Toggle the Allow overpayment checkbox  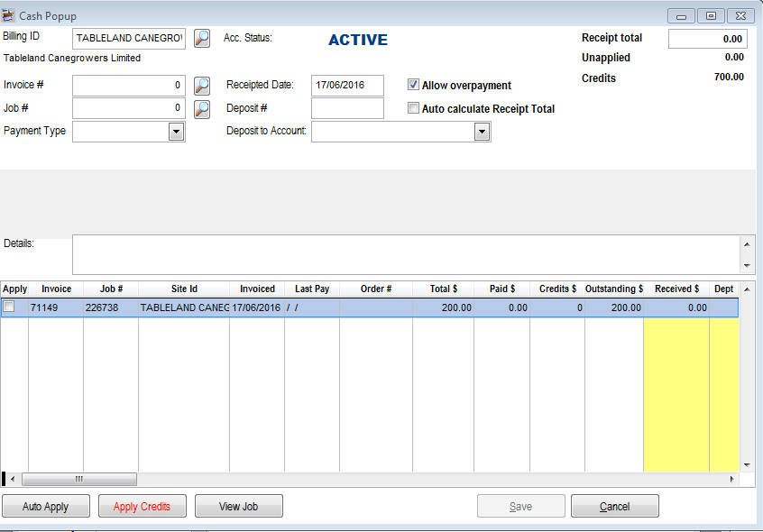(414, 85)
